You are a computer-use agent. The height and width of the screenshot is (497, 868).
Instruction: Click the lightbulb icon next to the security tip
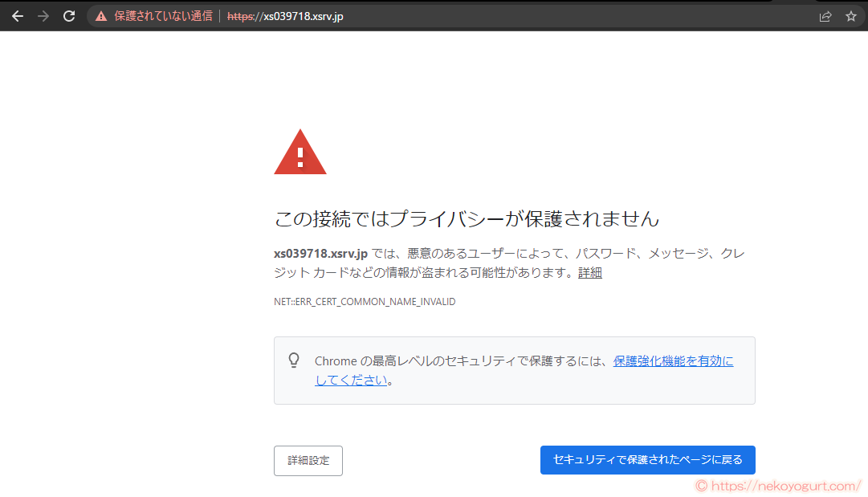tap(294, 359)
